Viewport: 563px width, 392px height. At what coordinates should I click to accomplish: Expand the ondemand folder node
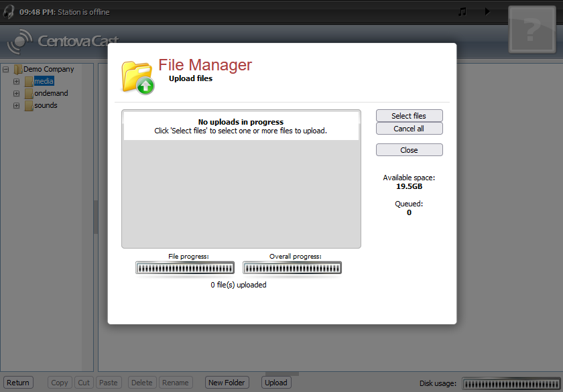coord(16,93)
